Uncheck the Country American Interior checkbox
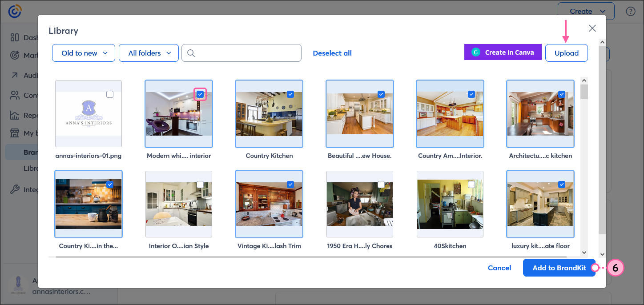Image resolution: width=644 pixels, height=305 pixels. point(471,94)
